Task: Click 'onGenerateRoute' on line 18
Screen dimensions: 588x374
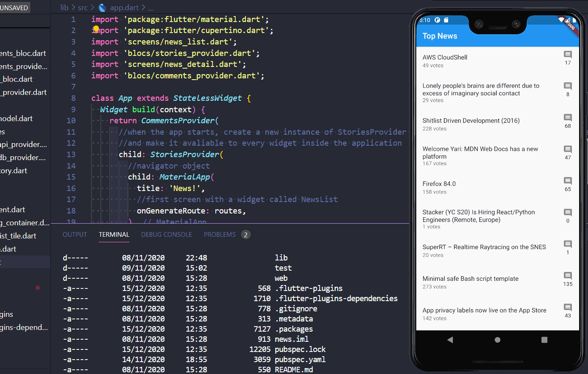Action: pyautogui.click(x=171, y=211)
